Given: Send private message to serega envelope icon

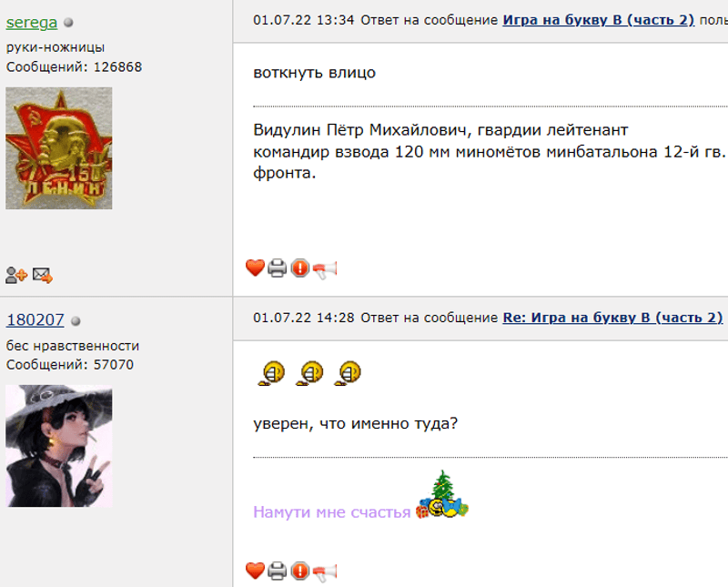Looking at the screenshot, I should [x=42, y=276].
